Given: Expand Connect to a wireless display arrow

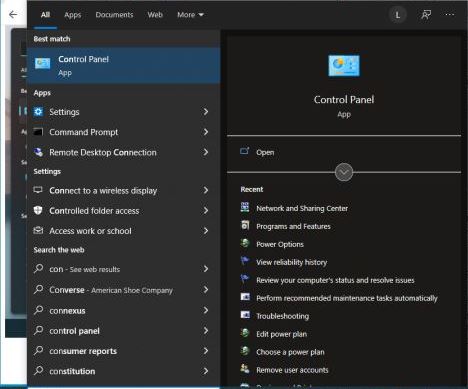Looking at the screenshot, I should point(206,190).
